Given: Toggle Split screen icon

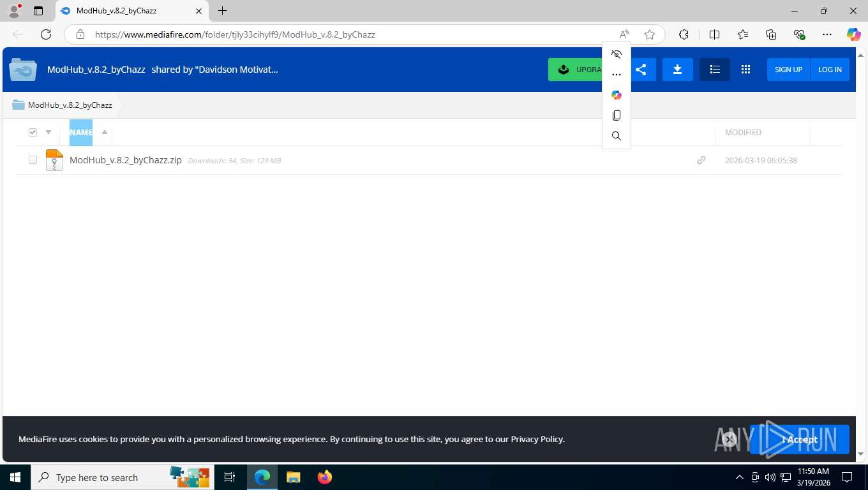Looking at the screenshot, I should point(715,34).
